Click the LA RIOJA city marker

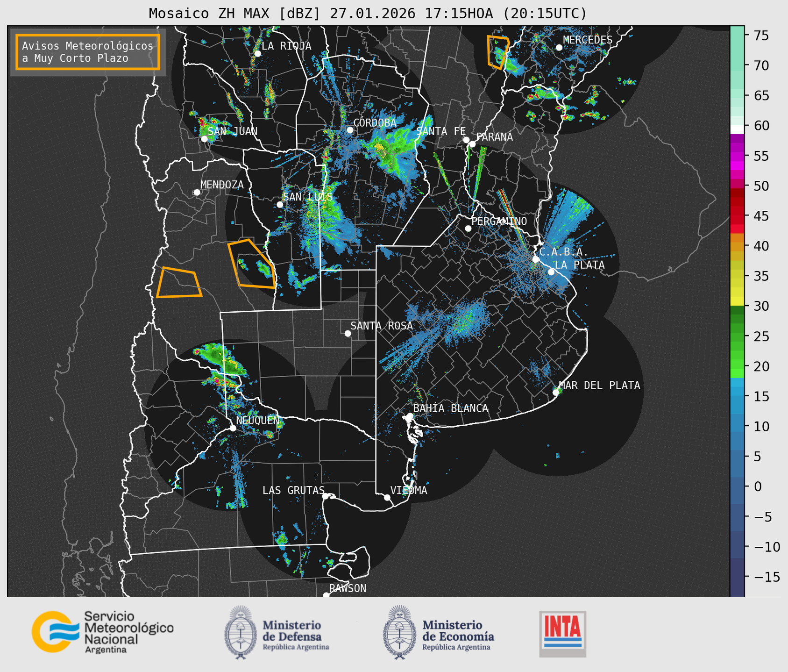click(x=257, y=54)
